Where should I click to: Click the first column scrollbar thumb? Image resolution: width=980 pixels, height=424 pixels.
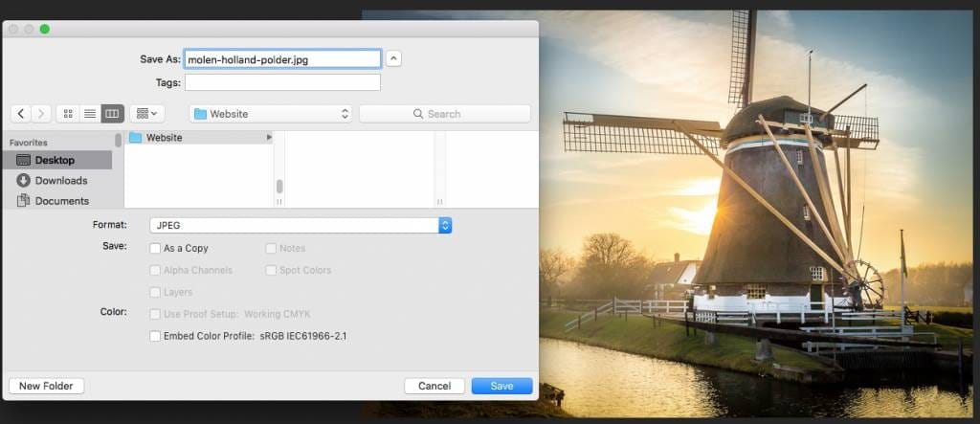click(x=279, y=186)
